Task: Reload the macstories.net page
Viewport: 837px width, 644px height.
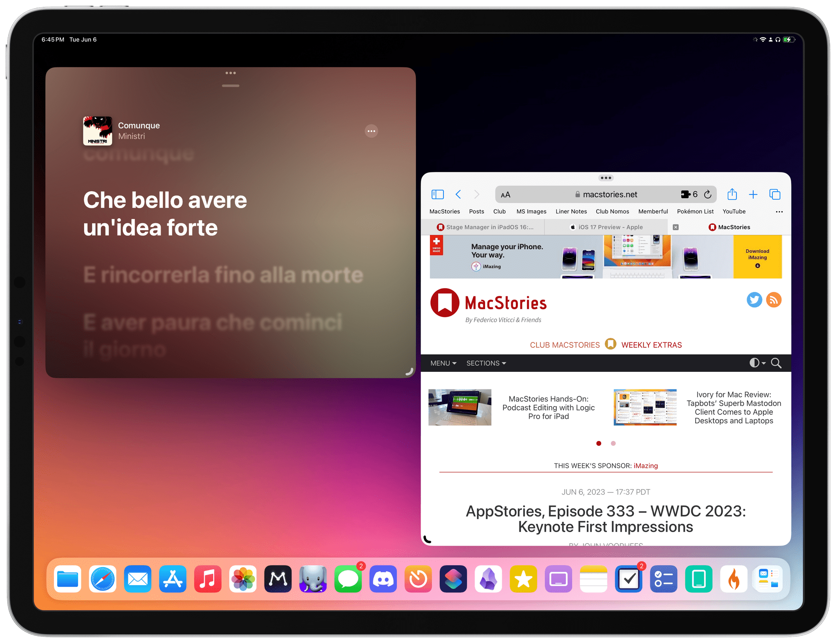Action: click(x=708, y=195)
